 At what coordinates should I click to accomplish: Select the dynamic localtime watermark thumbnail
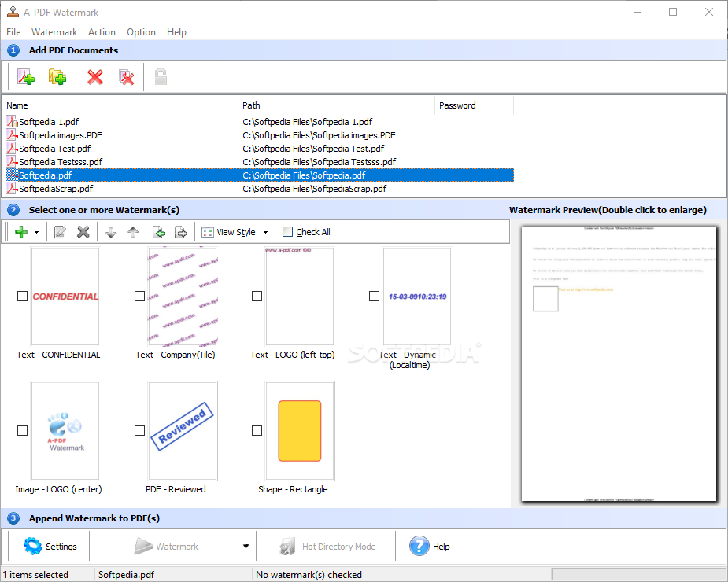coord(417,296)
